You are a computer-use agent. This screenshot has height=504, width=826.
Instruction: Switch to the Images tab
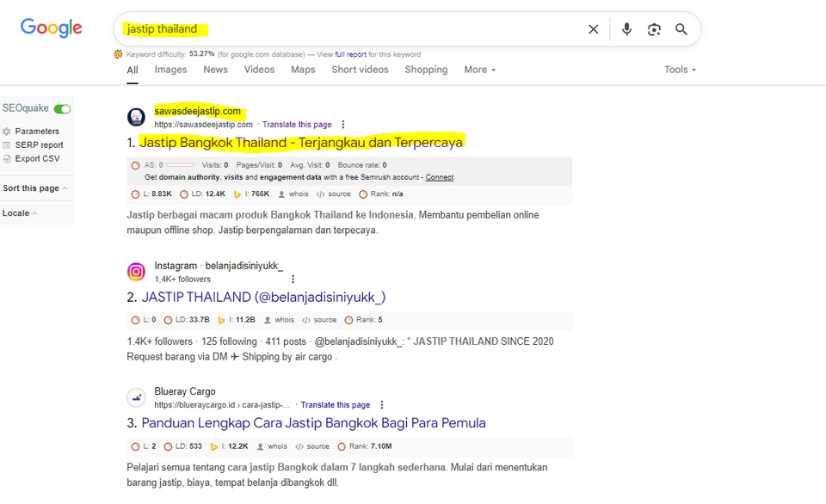pos(170,70)
